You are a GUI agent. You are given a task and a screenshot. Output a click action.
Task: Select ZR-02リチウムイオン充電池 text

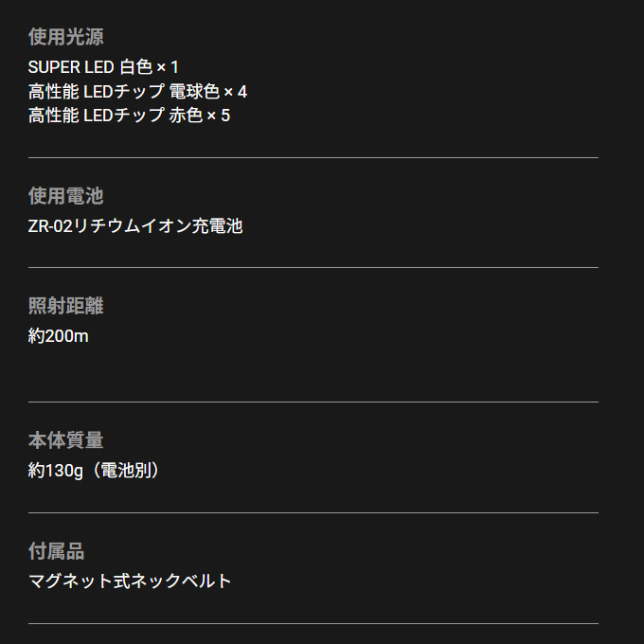(135, 226)
